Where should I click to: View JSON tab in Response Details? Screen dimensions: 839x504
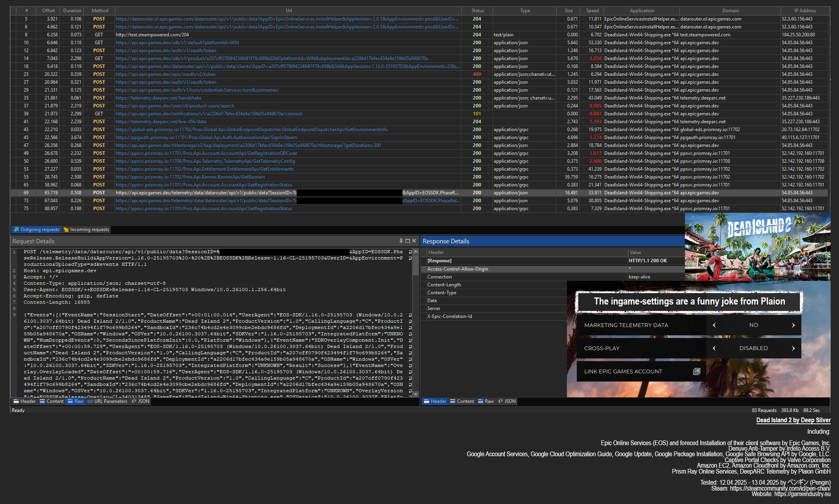tap(507, 401)
